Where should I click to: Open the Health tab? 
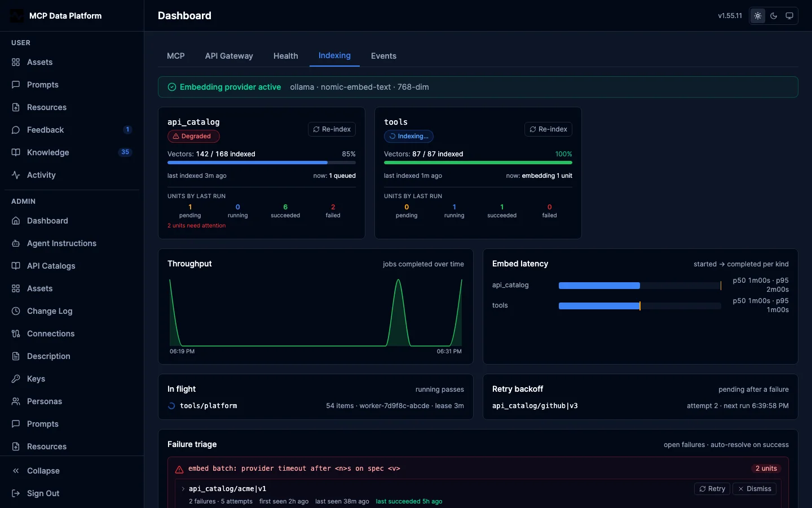point(285,56)
